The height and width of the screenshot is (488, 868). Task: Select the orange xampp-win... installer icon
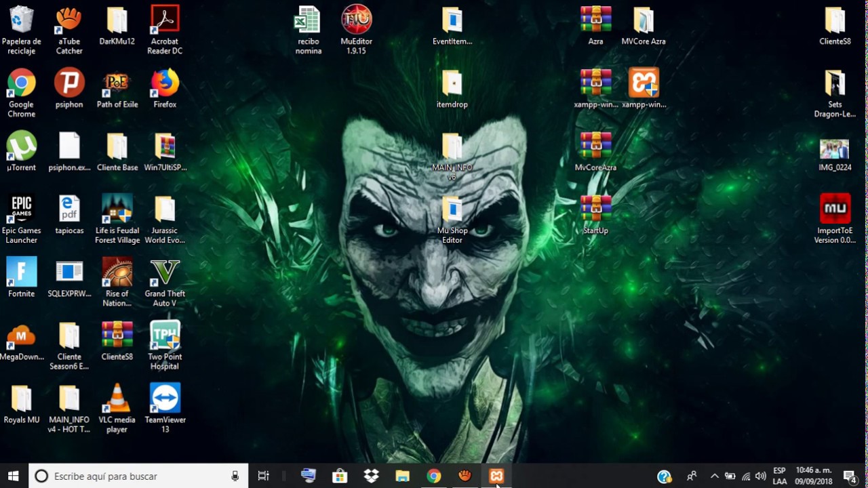click(x=644, y=88)
